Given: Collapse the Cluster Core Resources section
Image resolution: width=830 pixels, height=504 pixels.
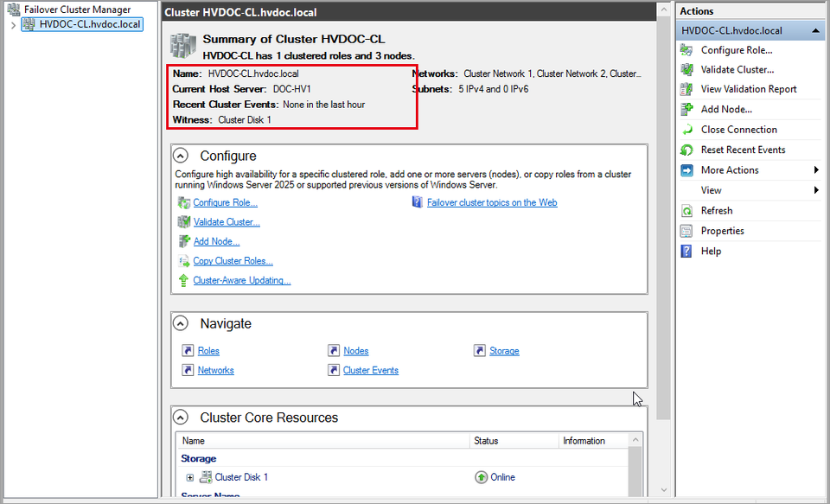Looking at the screenshot, I should (x=181, y=418).
